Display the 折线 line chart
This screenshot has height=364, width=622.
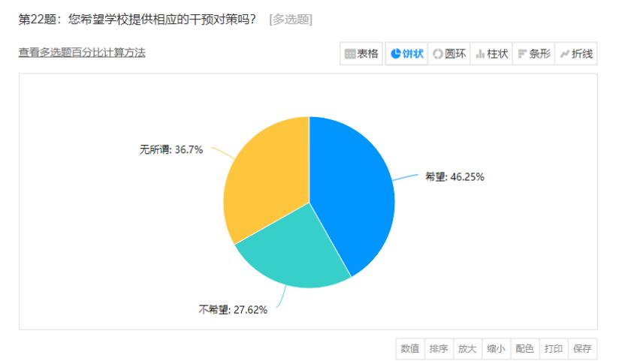point(575,54)
